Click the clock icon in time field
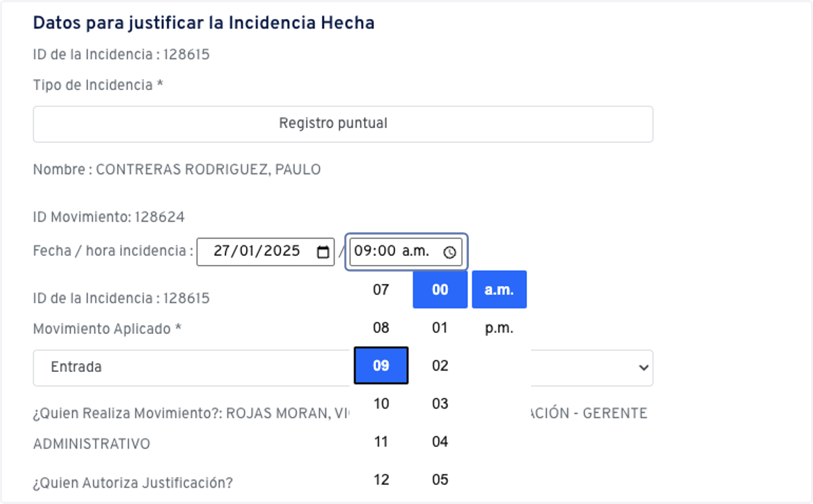 point(450,252)
